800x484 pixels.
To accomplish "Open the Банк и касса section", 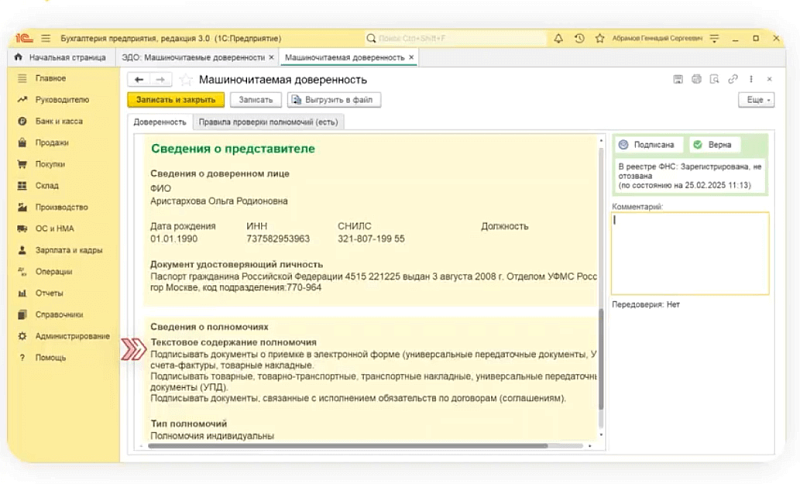I will (x=59, y=121).
